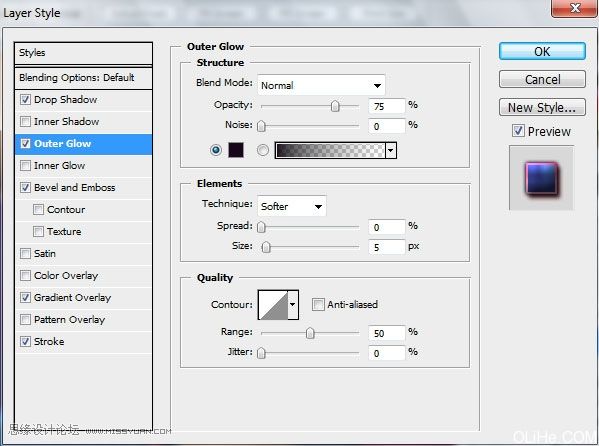Enable the Inner Shadow checkbox
The width and height of the screenshot is (599, 446).
click(x=25, y=122)
